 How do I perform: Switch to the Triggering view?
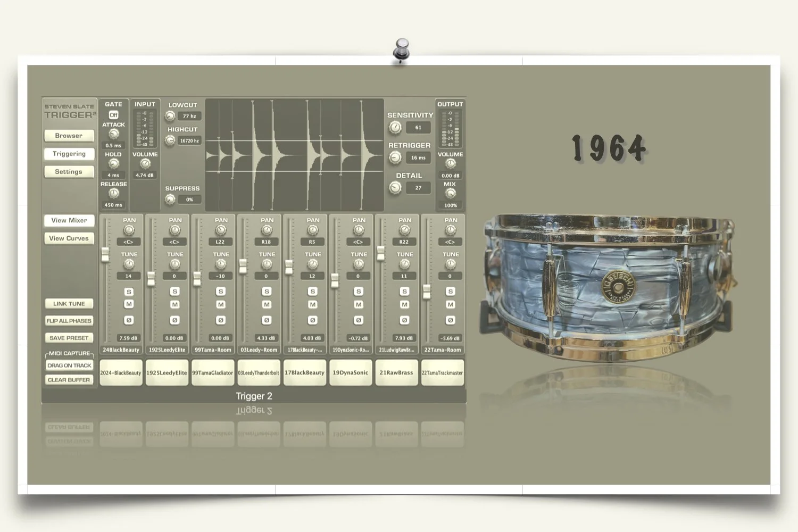click(x=69, y=154)
